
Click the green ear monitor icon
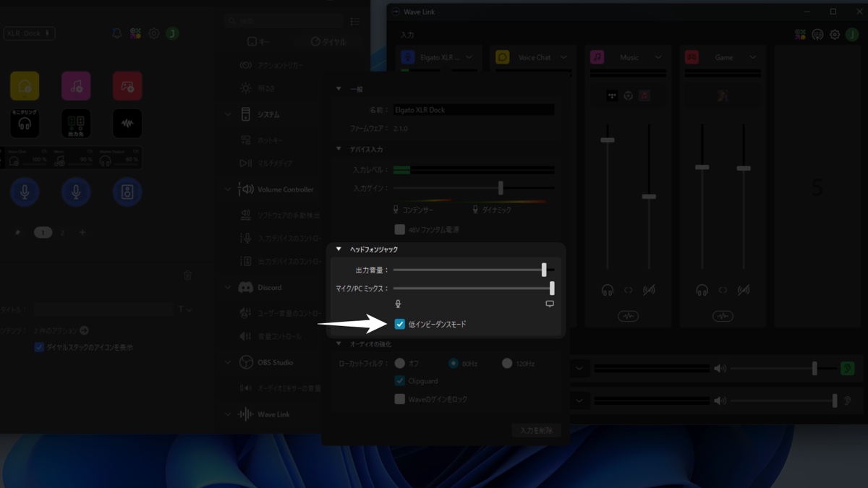[846, 369]
